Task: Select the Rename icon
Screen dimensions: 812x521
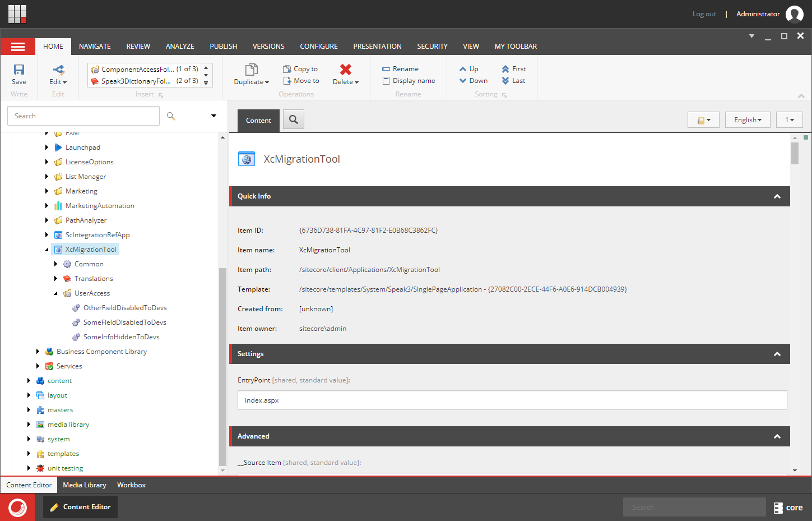Action: click(x=386, y=68)
